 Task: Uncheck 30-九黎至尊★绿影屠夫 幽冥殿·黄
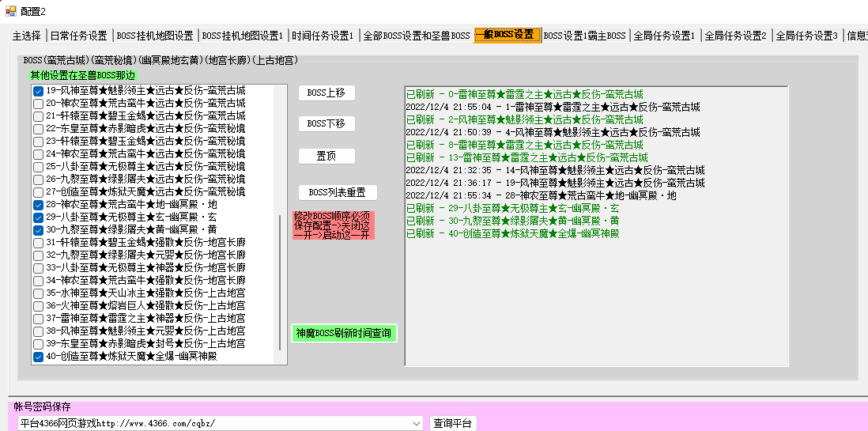click(38, 230)
